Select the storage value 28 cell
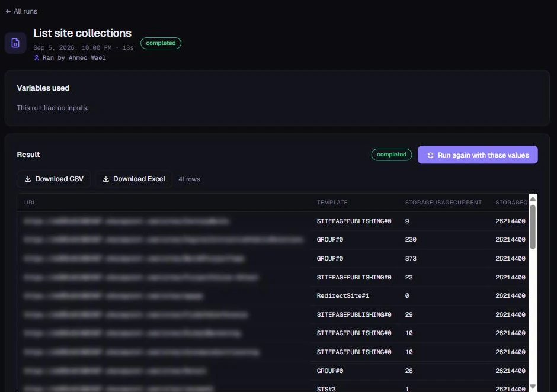Viewport: 557px width, 392px height. 409,371
